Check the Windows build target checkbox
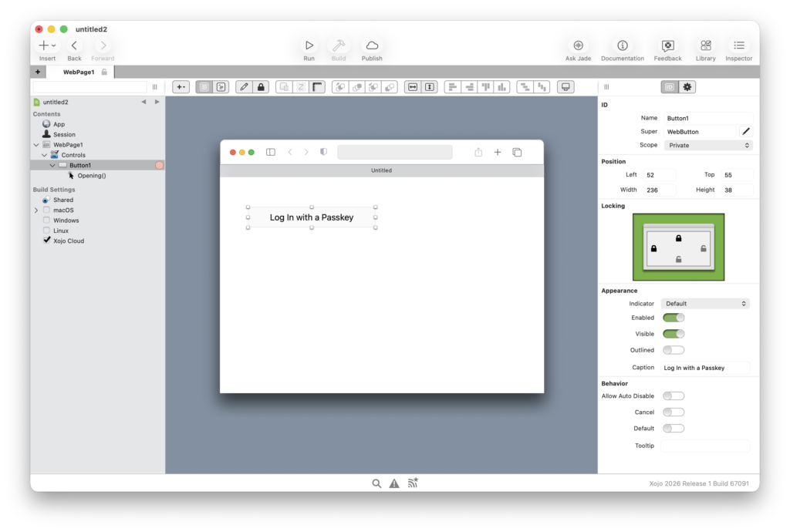 (x=46, y=221)
